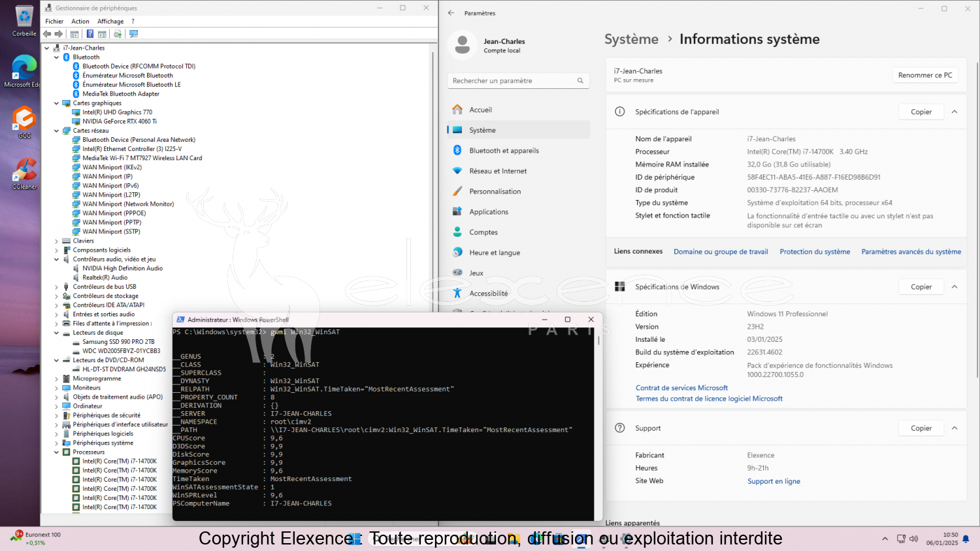Screen dimensions: 980x551
Task: Toggle the console tree pane toolbar icon
Action: (x=74, y=34)
